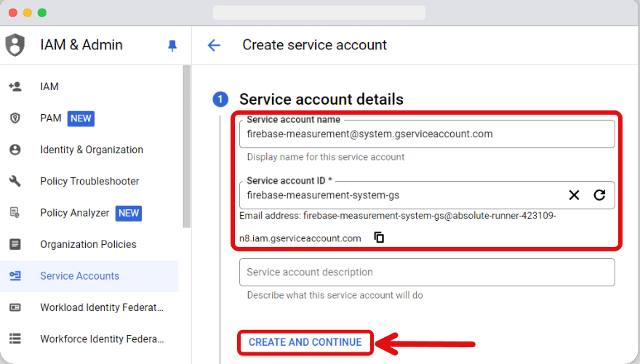Image resolution: width=640 pixels, height=364 pixels.
Task: Regenerate the Service account ID
Action: pyautogui.click(x=599, y=195)
